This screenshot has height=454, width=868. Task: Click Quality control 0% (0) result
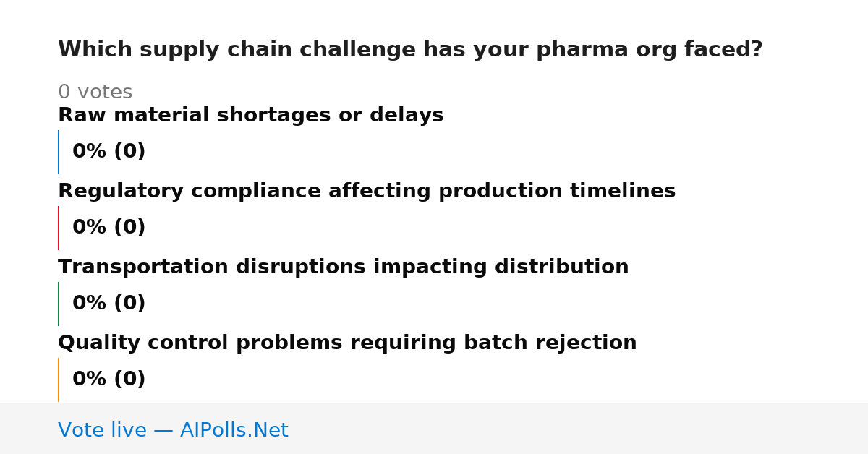[x=109, y=380]
